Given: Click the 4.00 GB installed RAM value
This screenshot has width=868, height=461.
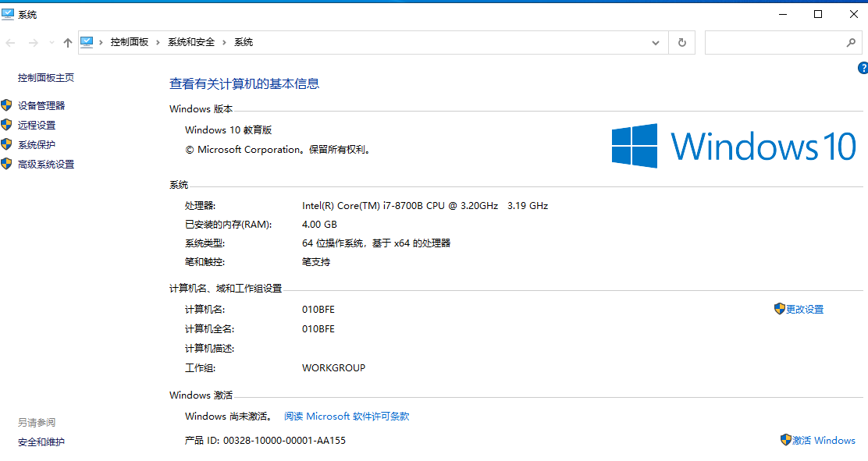Looking at the screenshot, I should click(x=319, y=224).
